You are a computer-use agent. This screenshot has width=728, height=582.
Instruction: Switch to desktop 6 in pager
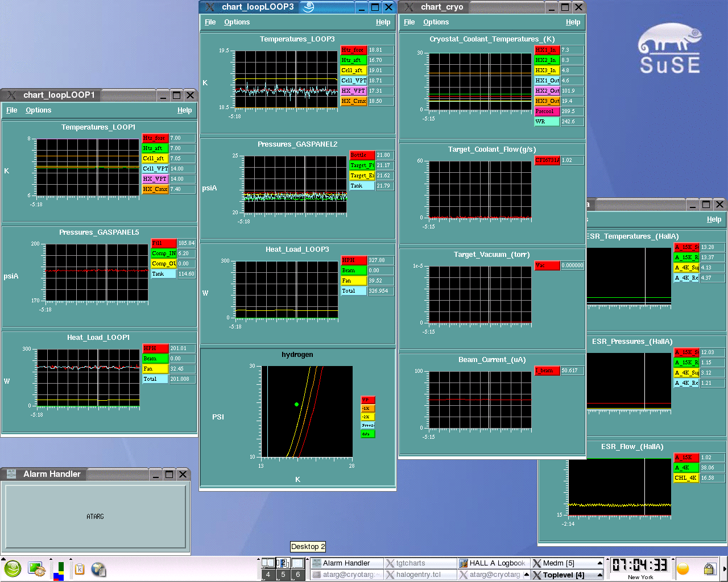click(297, 575)
